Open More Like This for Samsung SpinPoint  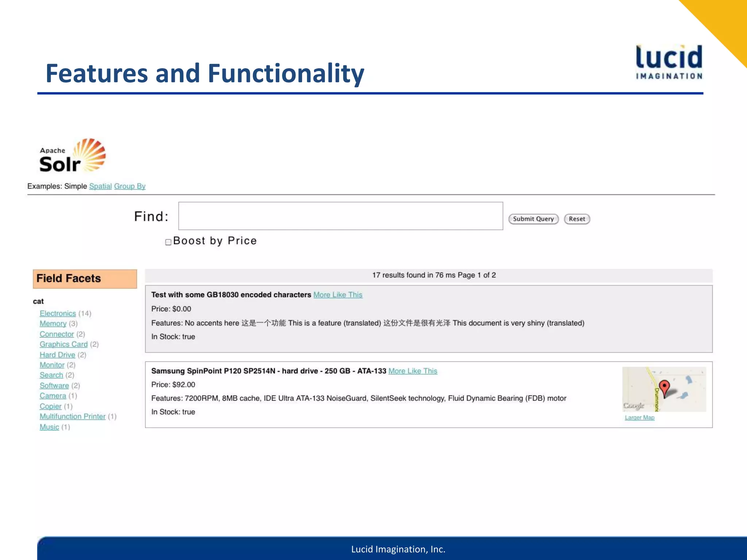point(413,371)
